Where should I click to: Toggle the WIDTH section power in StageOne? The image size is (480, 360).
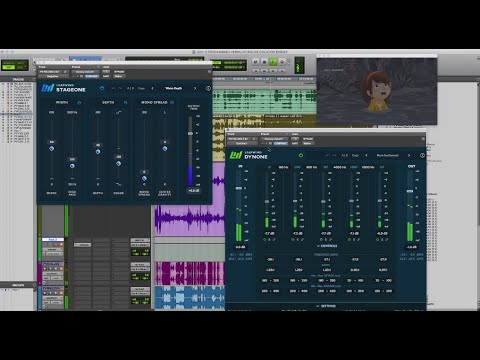(x=79, y=103)
